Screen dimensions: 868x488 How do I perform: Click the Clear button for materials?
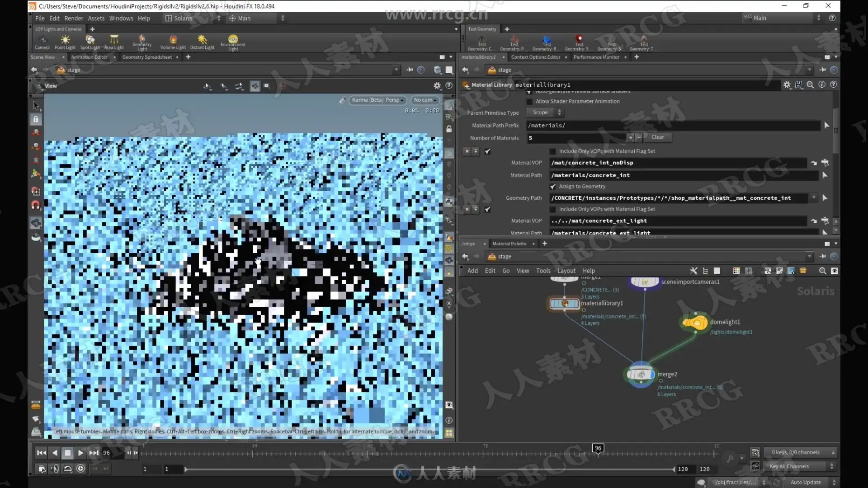[658, 137]
